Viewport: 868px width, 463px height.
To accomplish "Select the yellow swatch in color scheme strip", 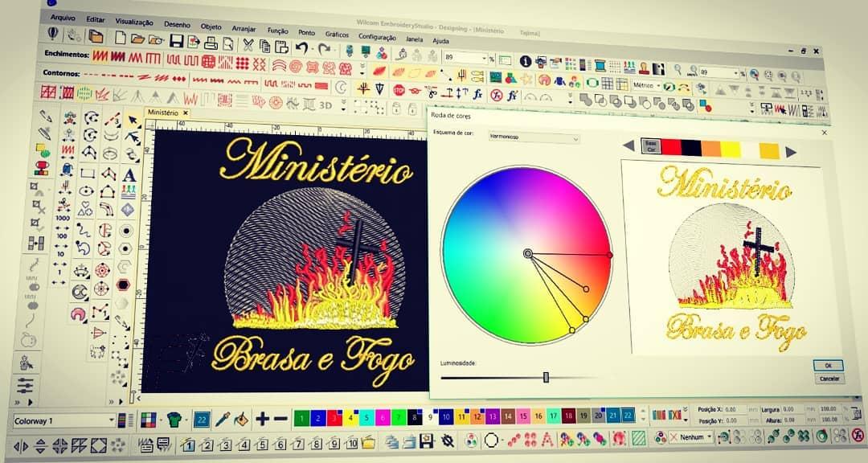I will tap(730, 150).
